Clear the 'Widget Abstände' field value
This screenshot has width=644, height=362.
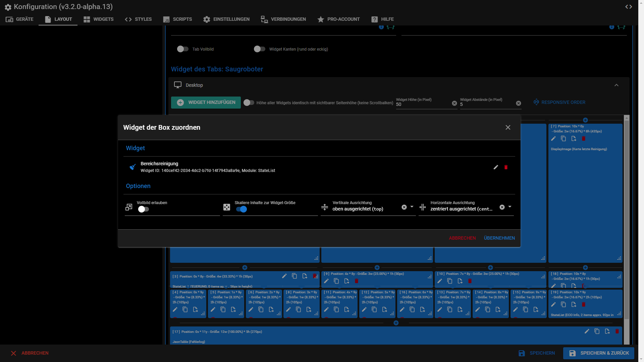519,104
